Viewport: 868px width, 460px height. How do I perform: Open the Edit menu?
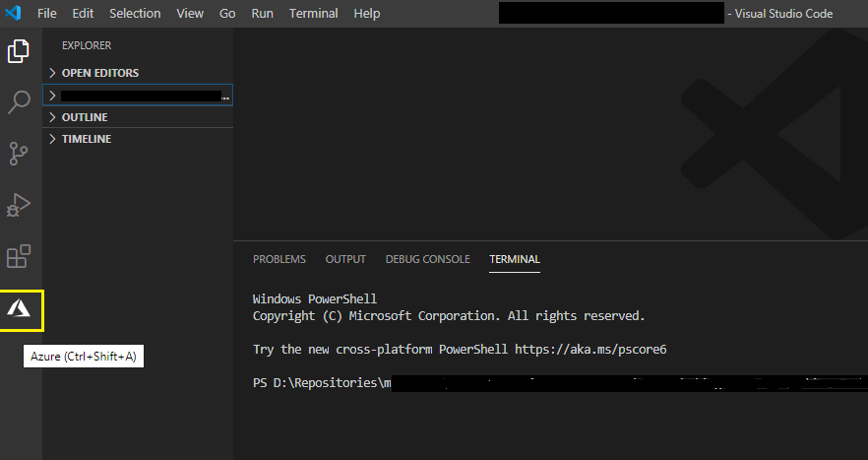pos(83,14)
